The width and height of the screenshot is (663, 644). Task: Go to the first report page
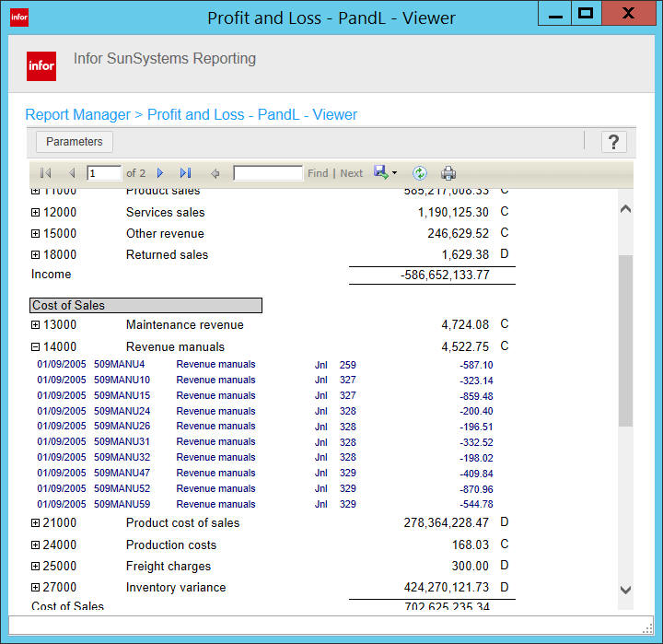[45, 173]
